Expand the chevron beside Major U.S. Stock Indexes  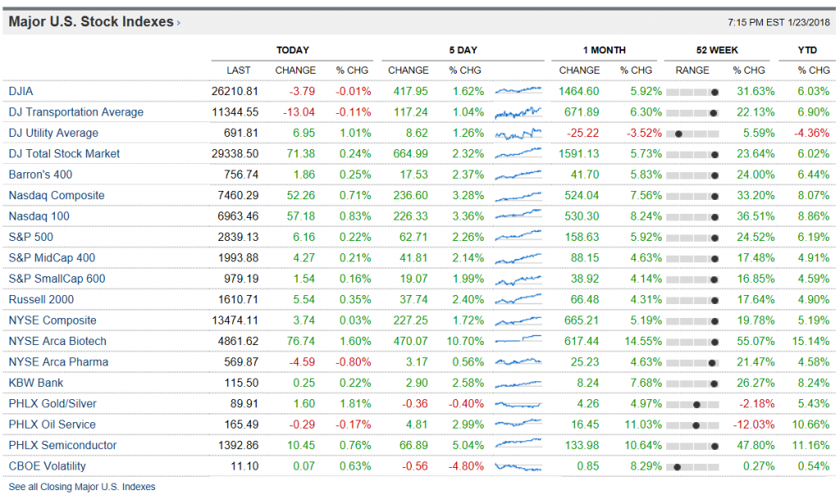coord(179,23)
